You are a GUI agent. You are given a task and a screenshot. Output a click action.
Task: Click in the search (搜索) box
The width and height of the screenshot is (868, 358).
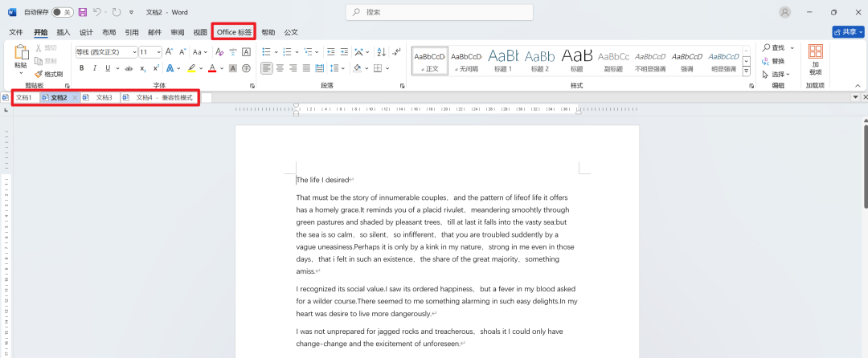pyautogui.click(x=440, y=12)
